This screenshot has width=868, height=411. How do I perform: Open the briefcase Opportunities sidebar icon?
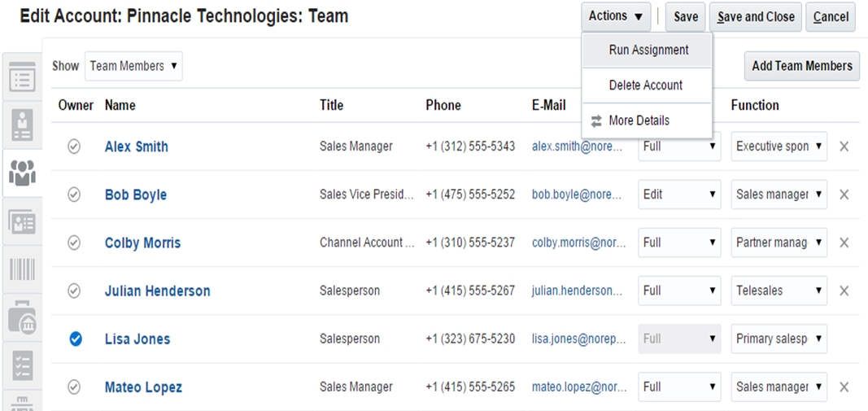pos(22,317)
